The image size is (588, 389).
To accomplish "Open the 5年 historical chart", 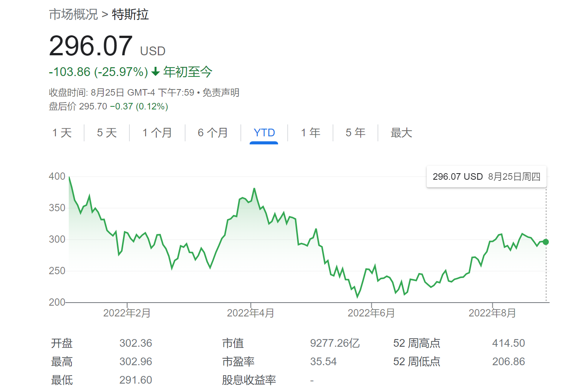I will pyautogui.click(x=355, y=132).
